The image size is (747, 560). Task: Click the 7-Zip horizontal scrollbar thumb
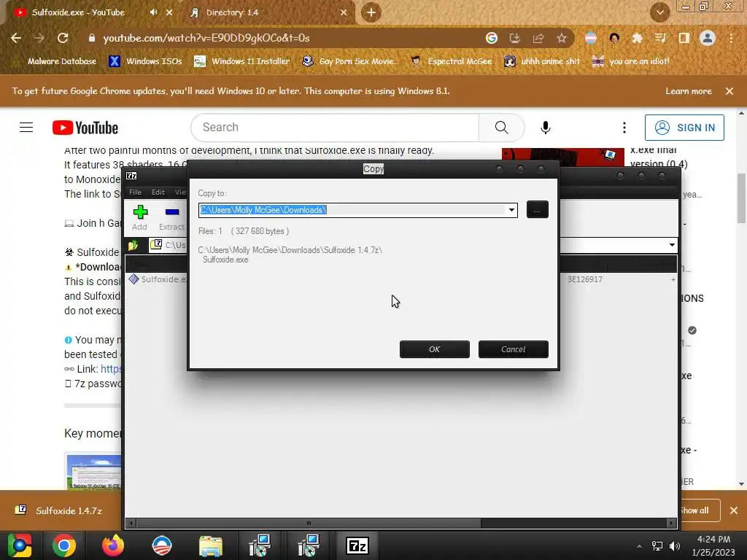click(309, 523)
